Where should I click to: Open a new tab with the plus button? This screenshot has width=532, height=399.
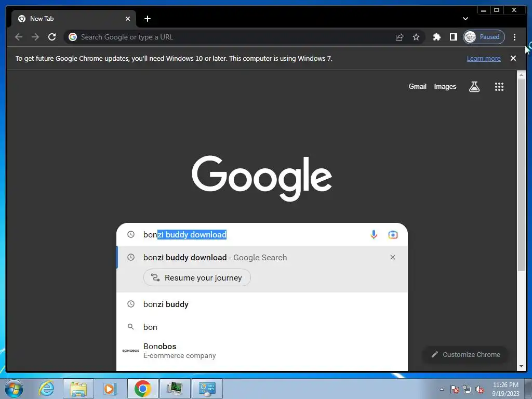tap(147, 19)
